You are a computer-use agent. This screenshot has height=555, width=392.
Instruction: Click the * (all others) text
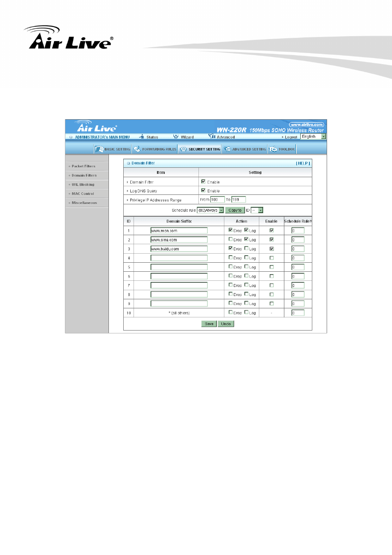pyautogui.click(x=179, y=313)
